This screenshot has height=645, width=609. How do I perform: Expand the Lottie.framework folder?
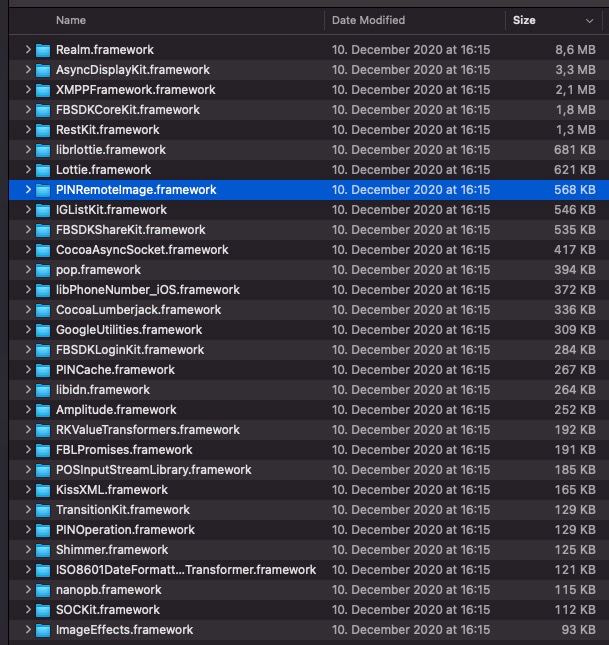28,169
